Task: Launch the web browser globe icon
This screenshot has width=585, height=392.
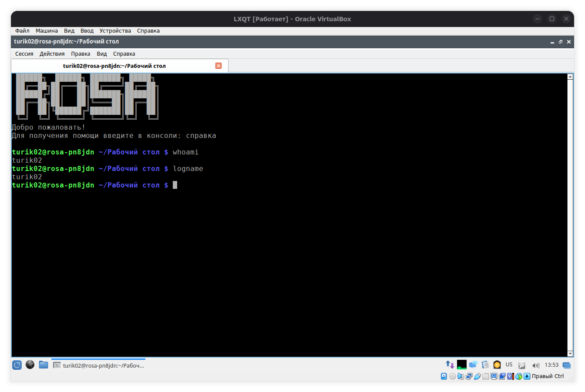Action: pos(30,365)
